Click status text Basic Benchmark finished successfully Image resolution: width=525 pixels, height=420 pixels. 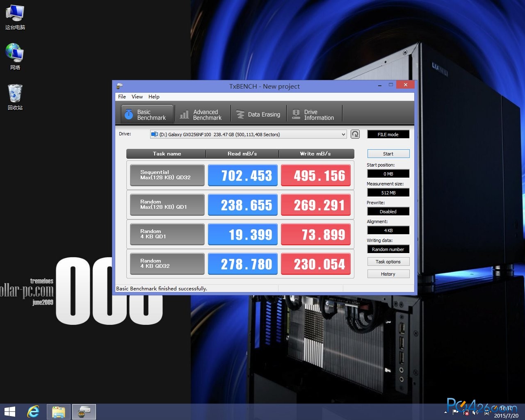point(162,289)
